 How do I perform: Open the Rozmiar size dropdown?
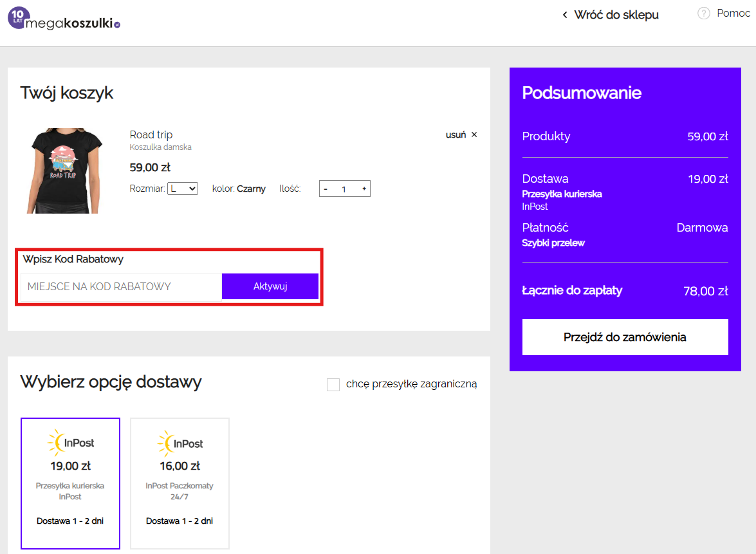183,189
